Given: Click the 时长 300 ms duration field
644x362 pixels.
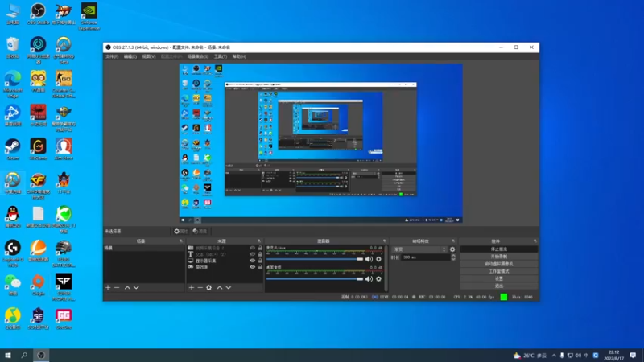Looking at the screenshot, I should (425, 257).
